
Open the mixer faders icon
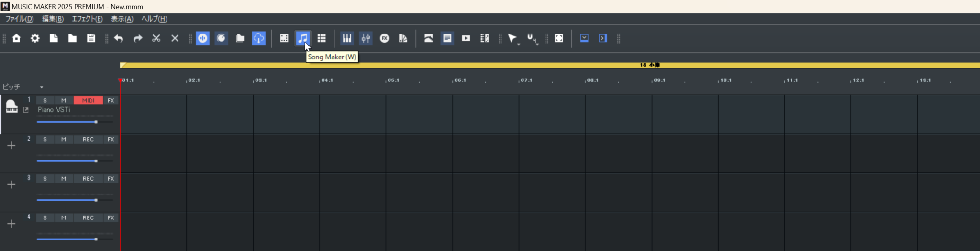[366, 38]
